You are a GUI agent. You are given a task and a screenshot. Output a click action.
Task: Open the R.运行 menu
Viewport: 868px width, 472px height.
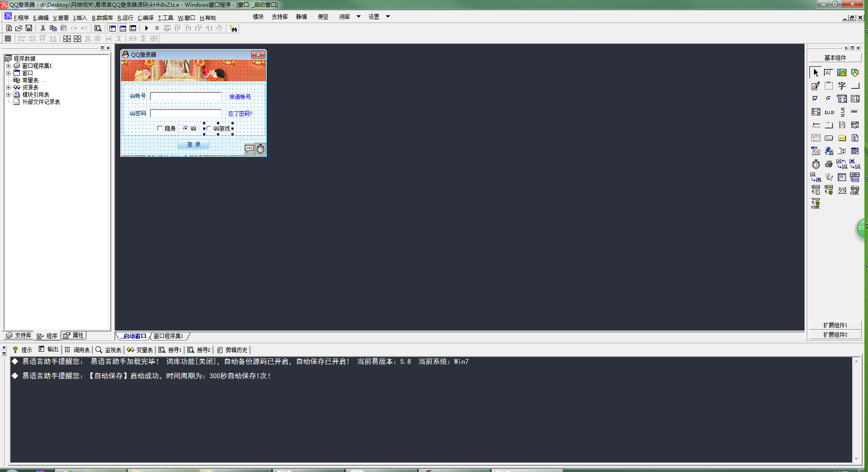[125, 18]
